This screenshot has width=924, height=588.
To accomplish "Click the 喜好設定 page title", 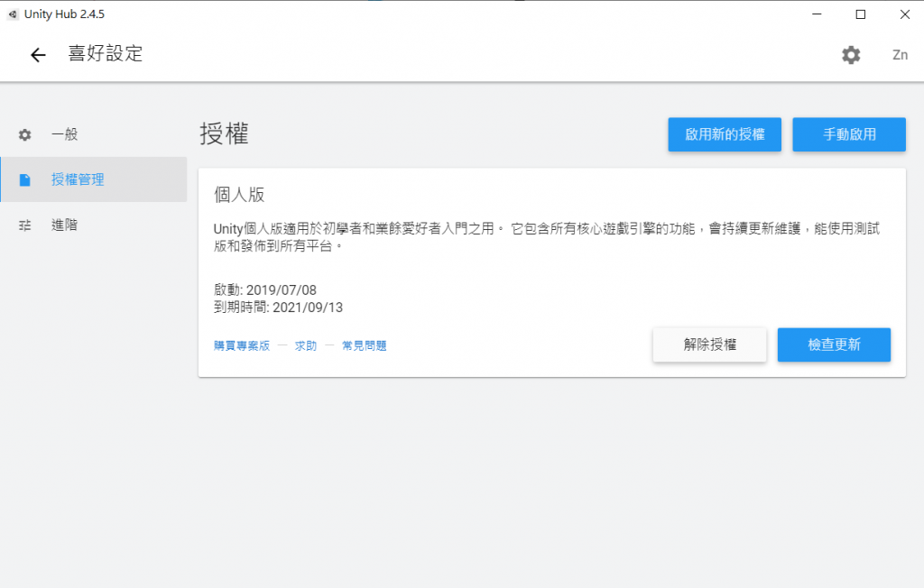I will [x=106, y=53].
